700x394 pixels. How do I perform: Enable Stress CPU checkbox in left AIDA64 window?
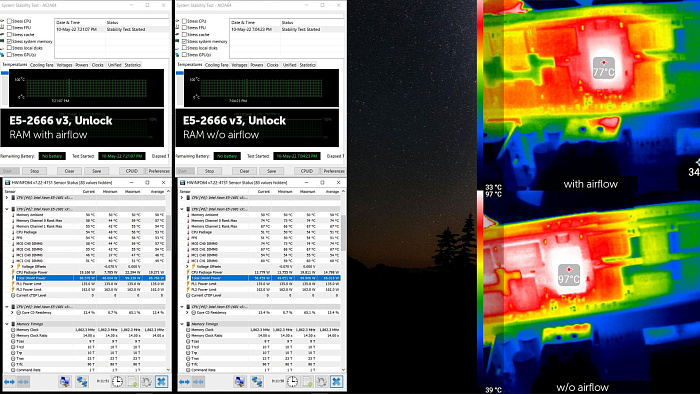tap(9, 21)
